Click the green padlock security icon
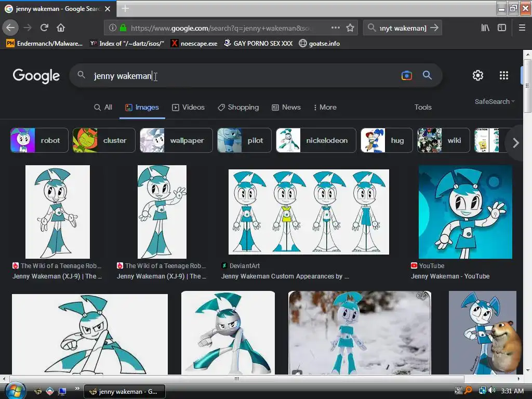532x399 pixels. pos(123,28)
